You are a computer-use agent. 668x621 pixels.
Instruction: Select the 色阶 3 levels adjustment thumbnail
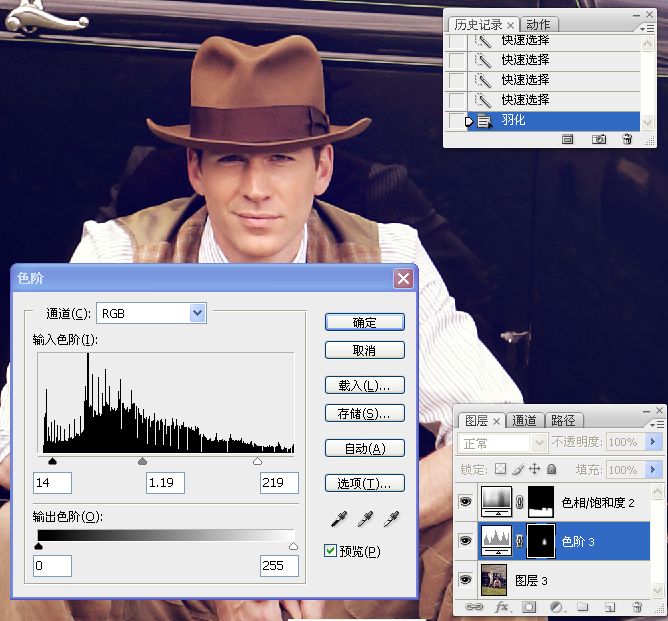(496, 541)
